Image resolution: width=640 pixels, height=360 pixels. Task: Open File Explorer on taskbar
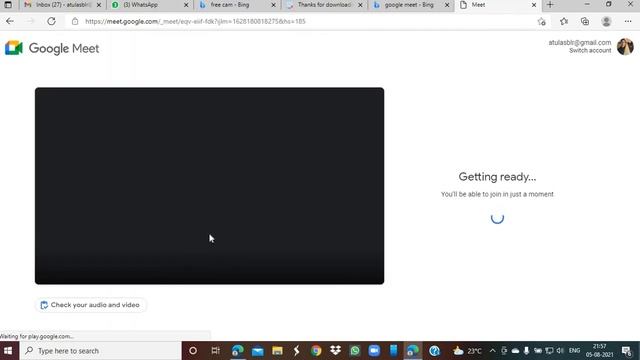(x=277, y=351)
